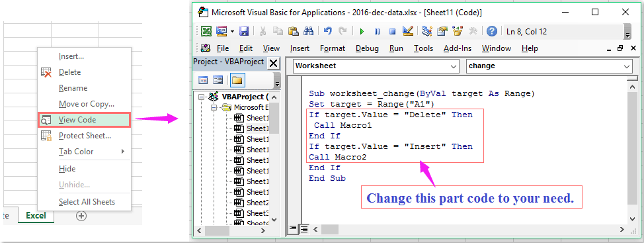This screenshot has height=243, width=644.
Task: Click View Code icon in Project pane
Action: point(203,79)
